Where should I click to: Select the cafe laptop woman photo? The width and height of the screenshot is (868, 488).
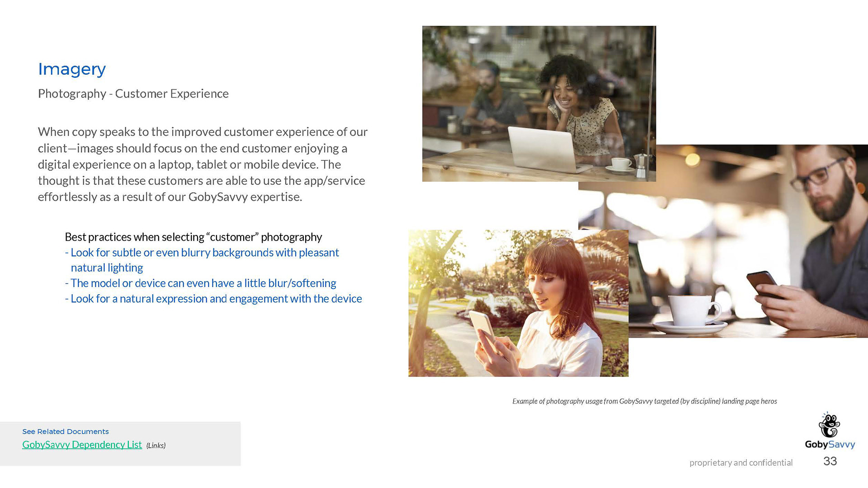[539, 103]
